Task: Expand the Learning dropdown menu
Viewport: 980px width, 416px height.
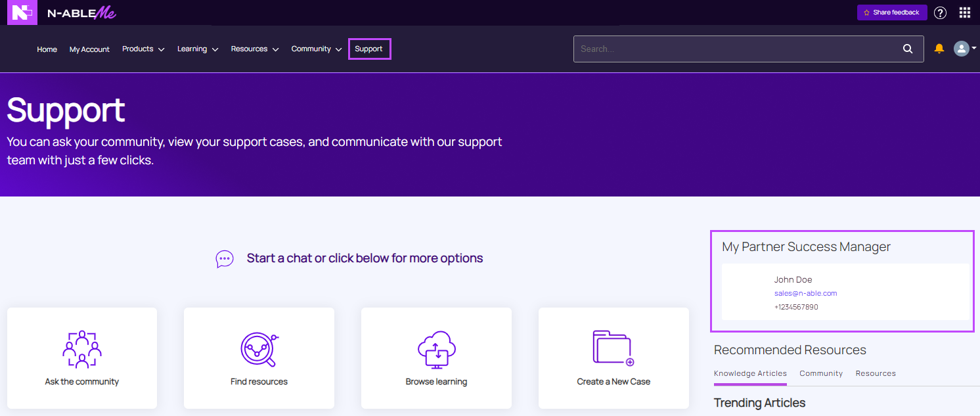Action: click(x=197, y=49)
